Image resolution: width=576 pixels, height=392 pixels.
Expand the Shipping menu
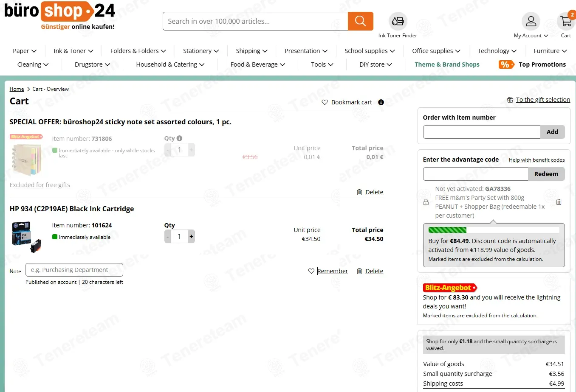point(252,51)
